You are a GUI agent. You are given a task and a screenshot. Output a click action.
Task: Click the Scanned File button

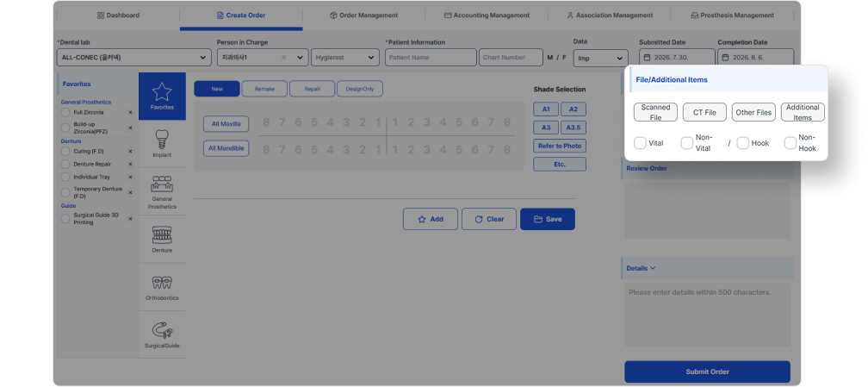pos(655,112)
